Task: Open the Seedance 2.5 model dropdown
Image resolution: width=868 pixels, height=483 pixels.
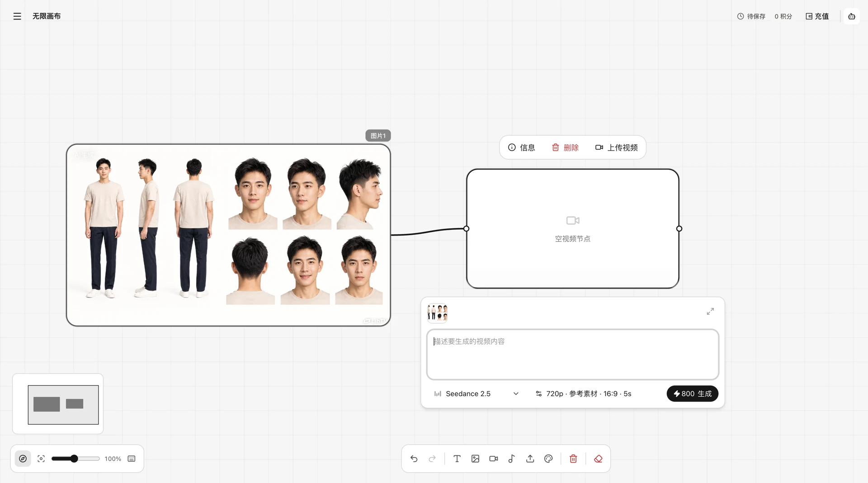Action: point(476,394)
